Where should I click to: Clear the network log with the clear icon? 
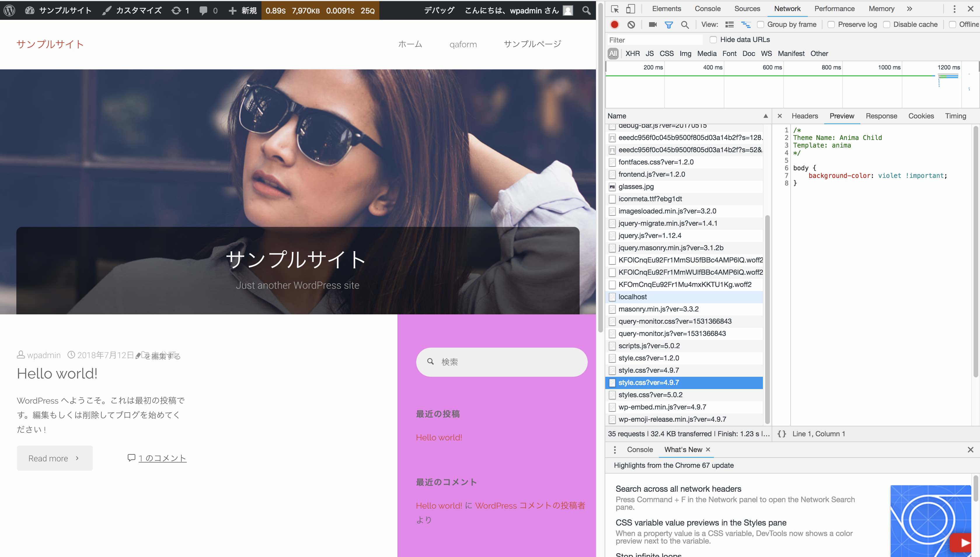(631, 24)
